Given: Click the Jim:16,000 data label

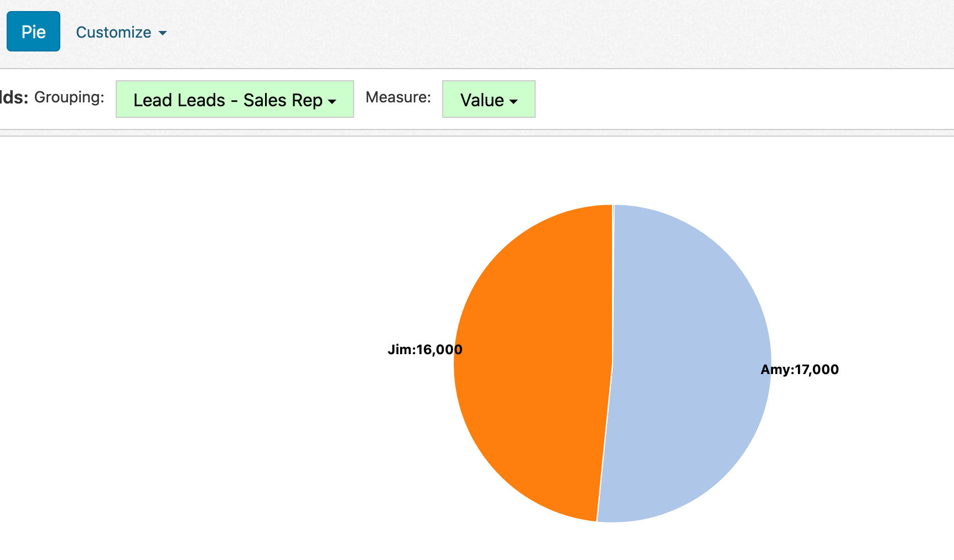Looking at the screenshot, I should point(426,349).
